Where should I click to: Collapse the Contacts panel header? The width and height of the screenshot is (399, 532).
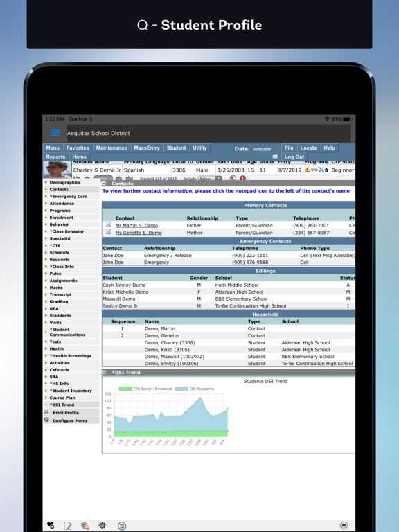(x=104, y=183)
